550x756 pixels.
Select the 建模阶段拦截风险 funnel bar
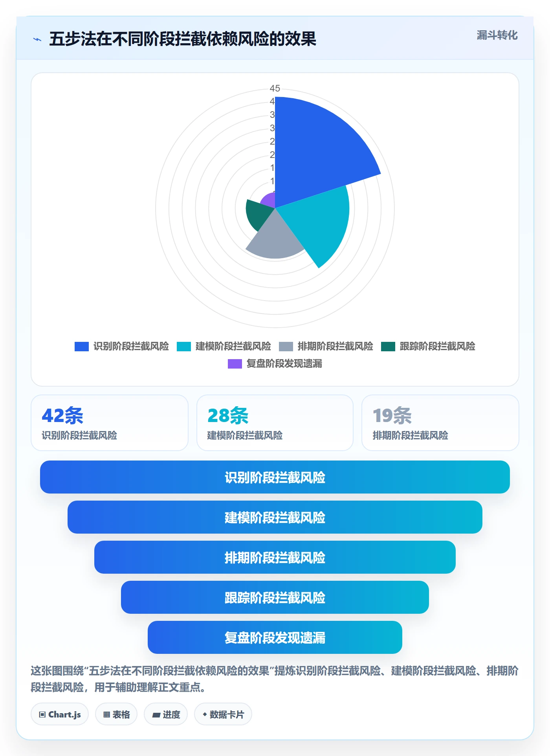(x=275, y=517)
